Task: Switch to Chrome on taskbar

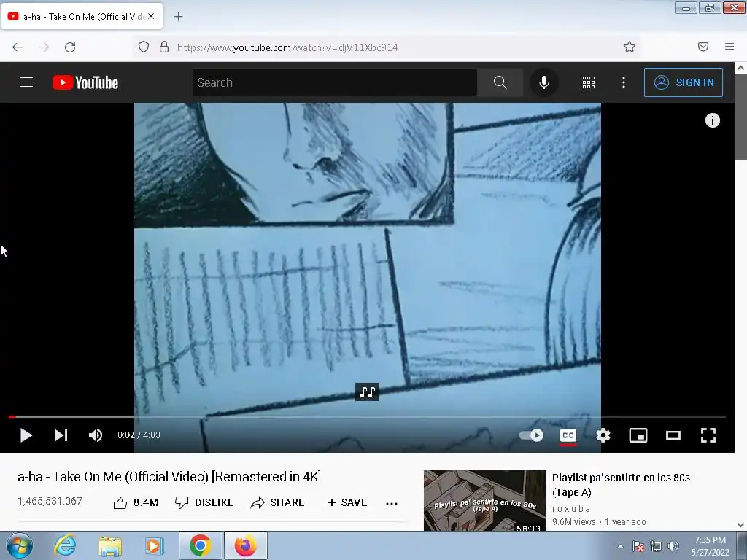Action: [200, 545]
